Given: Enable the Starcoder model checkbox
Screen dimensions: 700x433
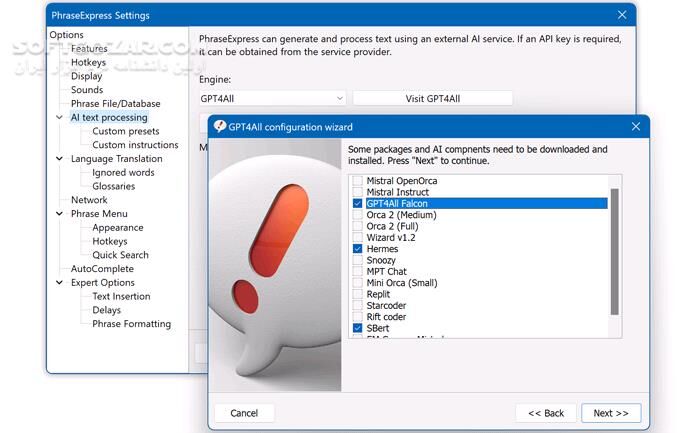Looking at the screenshot, I should [358, 305].
